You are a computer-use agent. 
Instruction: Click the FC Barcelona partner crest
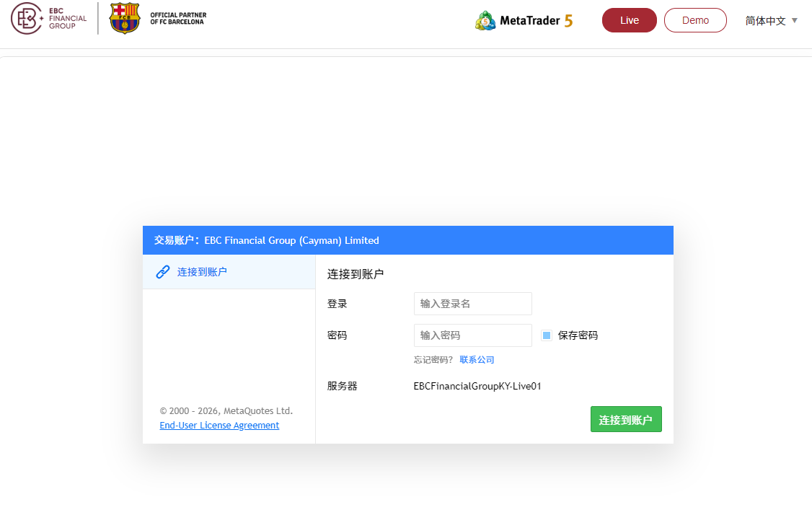tap(124, 18)
